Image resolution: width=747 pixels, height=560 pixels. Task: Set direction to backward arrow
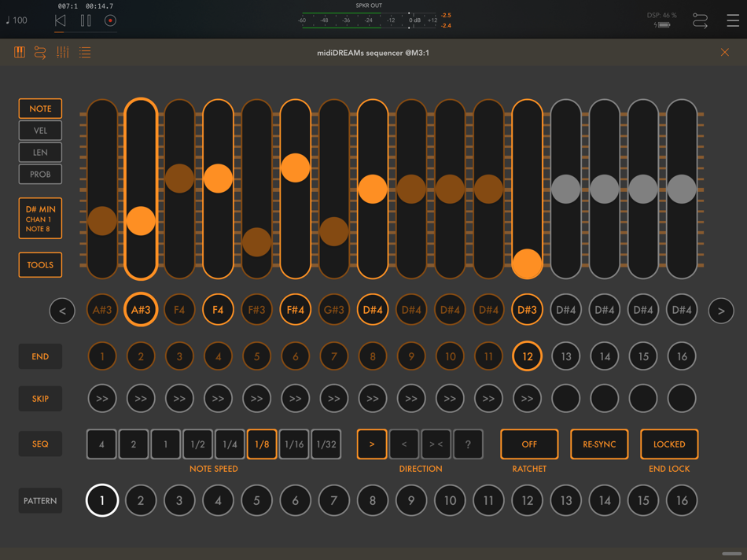(404, 444)
